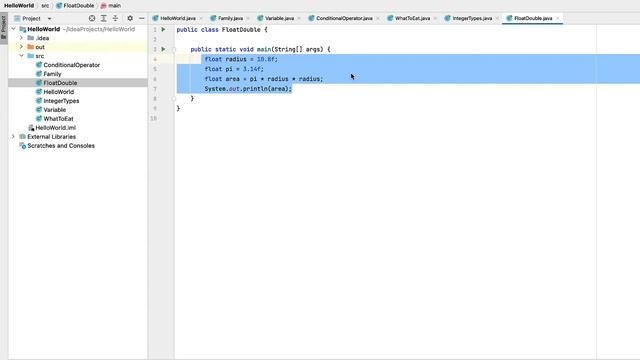This screenshot has height=360, width=640.
Task: Click the Scratches and Consoles icon
Action: tap(22, 146)
